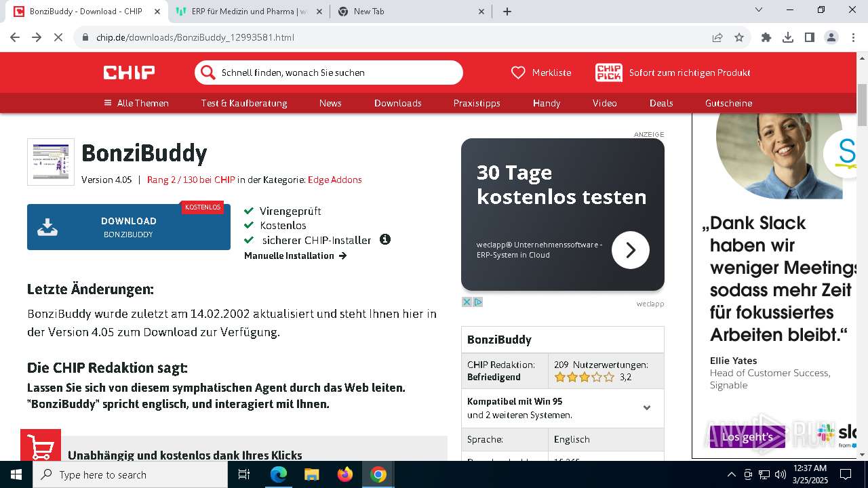Toggle the Chrome side panel icon
This screenshot has height=488, width=868.
[810, 37]
